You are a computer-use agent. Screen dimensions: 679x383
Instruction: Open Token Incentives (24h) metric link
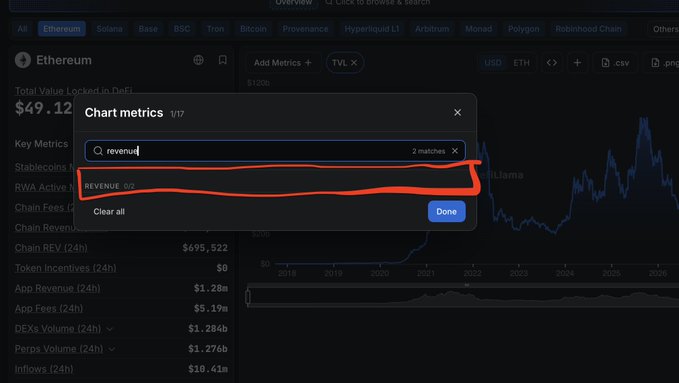point(65,268)
